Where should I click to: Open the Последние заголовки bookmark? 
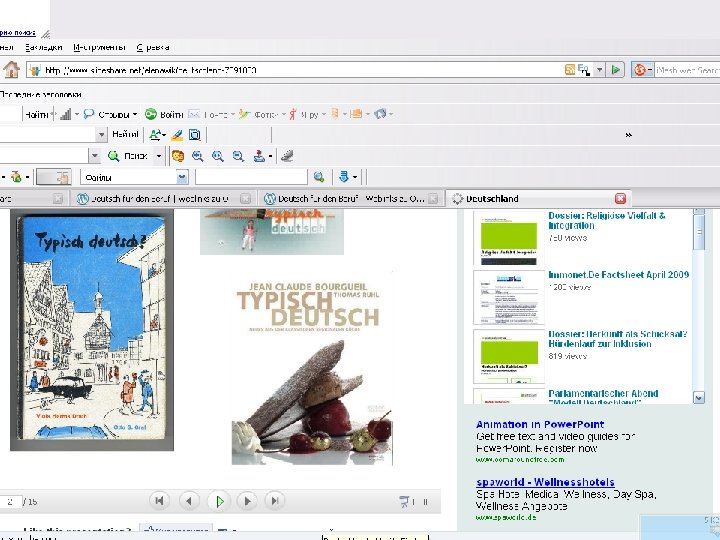[40, 95]
